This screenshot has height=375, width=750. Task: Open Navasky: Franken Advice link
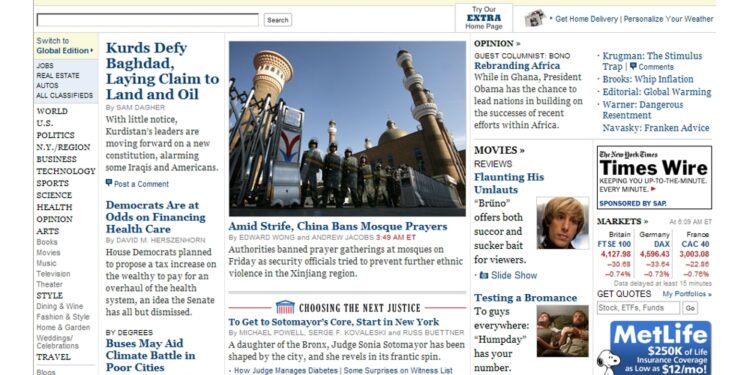[656, 128]
